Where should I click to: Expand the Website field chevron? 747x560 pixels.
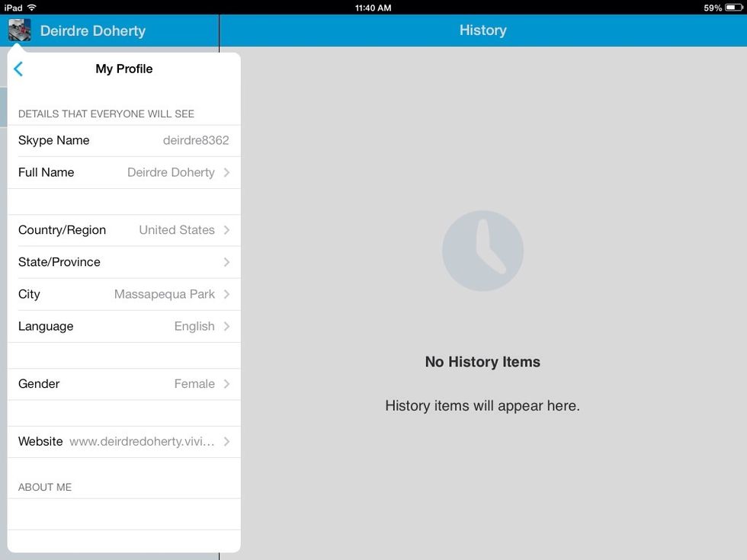click(226, 441)
